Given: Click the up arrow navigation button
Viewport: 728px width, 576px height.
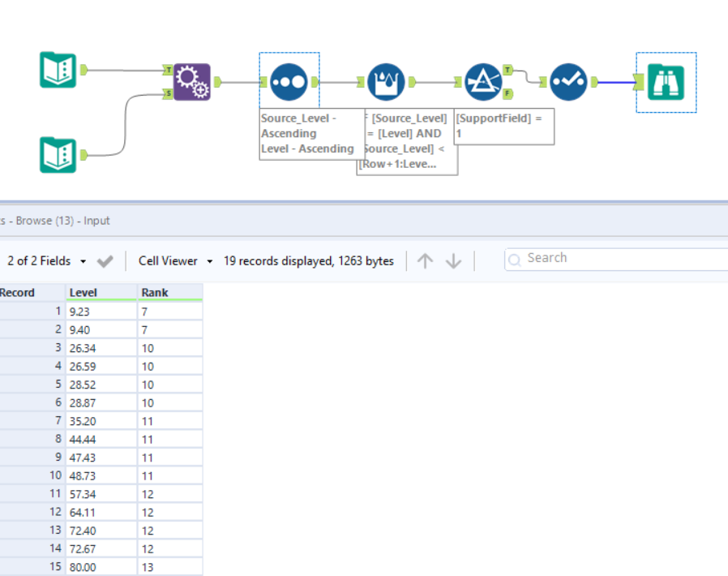Looking at the screenshot, I should pos(425,260).
